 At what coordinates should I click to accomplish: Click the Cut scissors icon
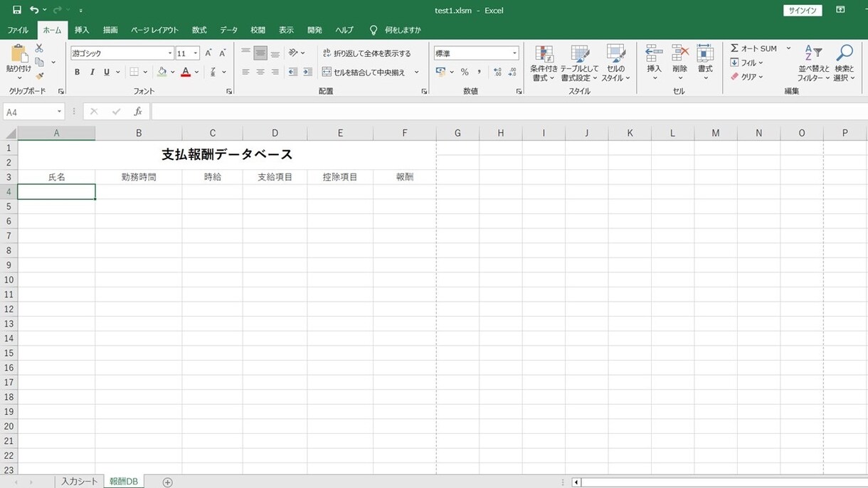pos(39,48)
